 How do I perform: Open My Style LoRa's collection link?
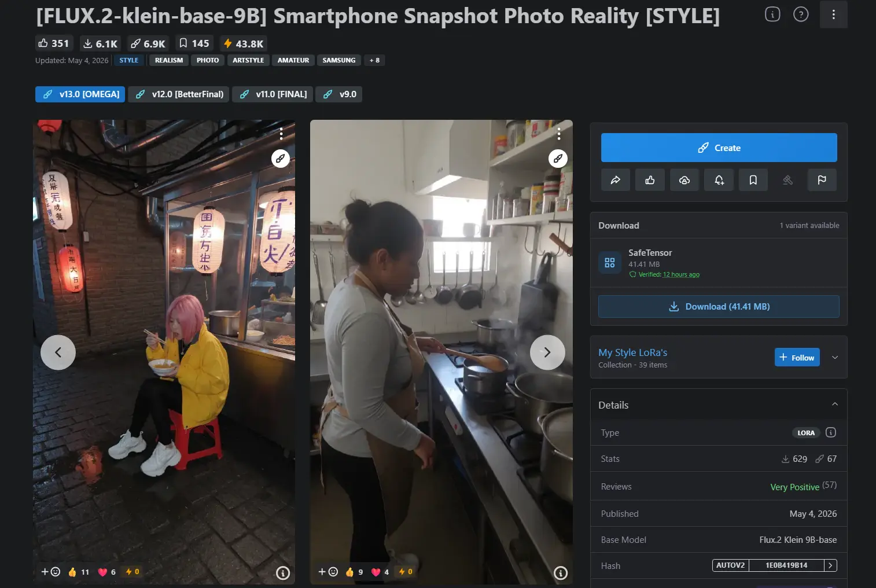(x=633, y=352)
